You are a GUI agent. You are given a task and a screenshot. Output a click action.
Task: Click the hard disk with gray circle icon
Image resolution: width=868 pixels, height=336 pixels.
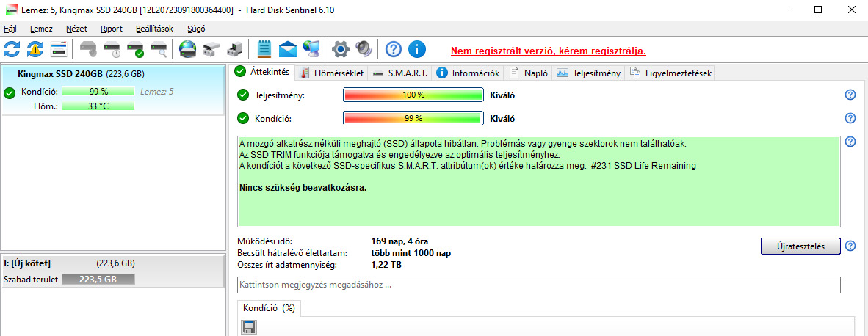89,49
